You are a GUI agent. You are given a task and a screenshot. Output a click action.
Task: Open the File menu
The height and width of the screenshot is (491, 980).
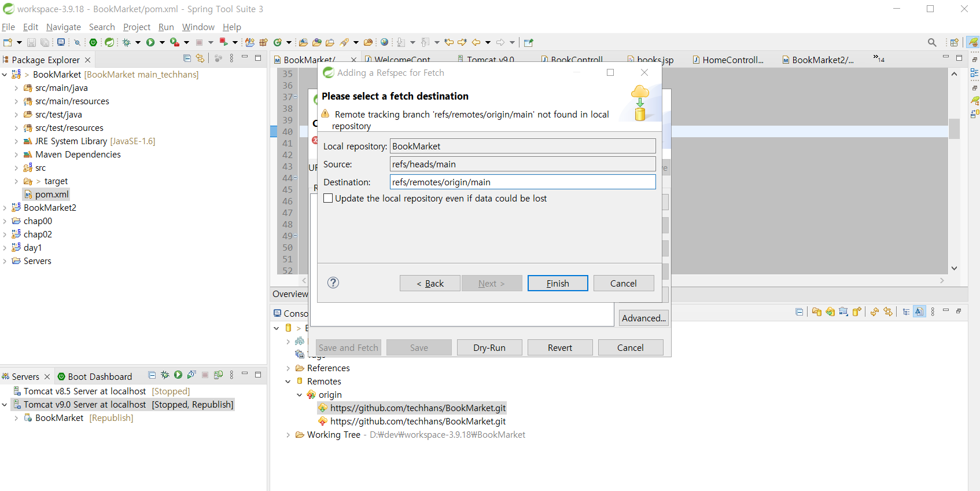click(8, 27)
